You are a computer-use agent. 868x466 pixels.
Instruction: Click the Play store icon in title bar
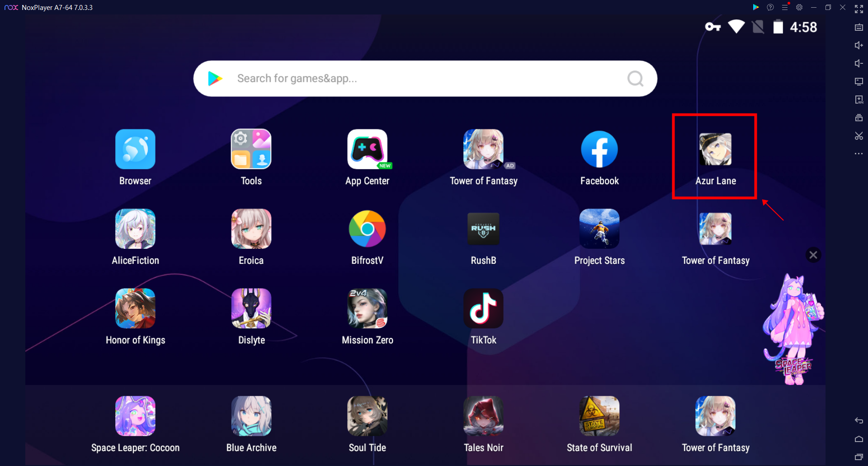point(756,7)
